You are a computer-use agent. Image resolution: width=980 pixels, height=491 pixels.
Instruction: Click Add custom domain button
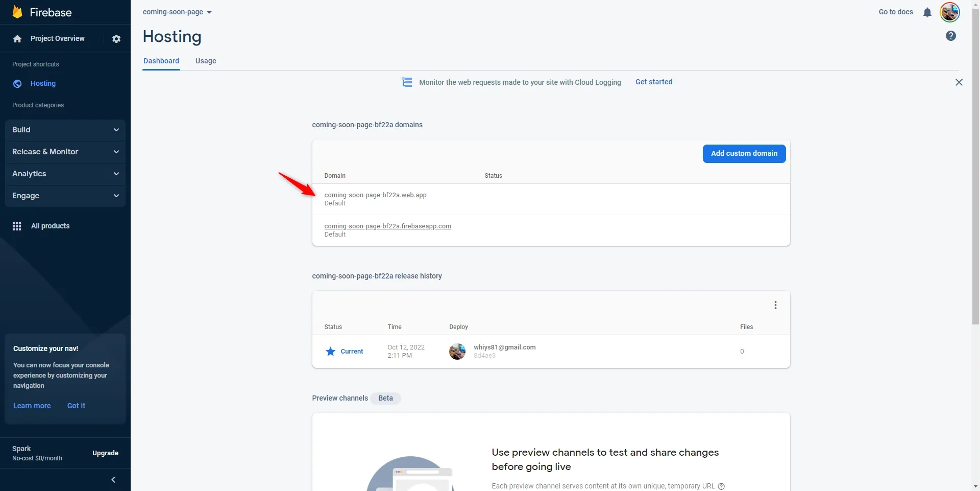coord(744,154)
